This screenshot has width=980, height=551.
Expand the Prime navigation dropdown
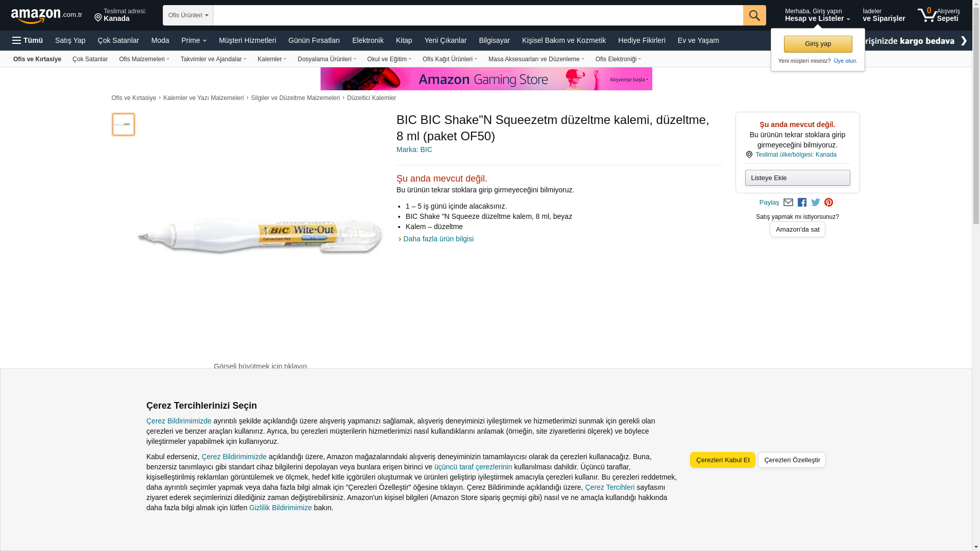194,40
